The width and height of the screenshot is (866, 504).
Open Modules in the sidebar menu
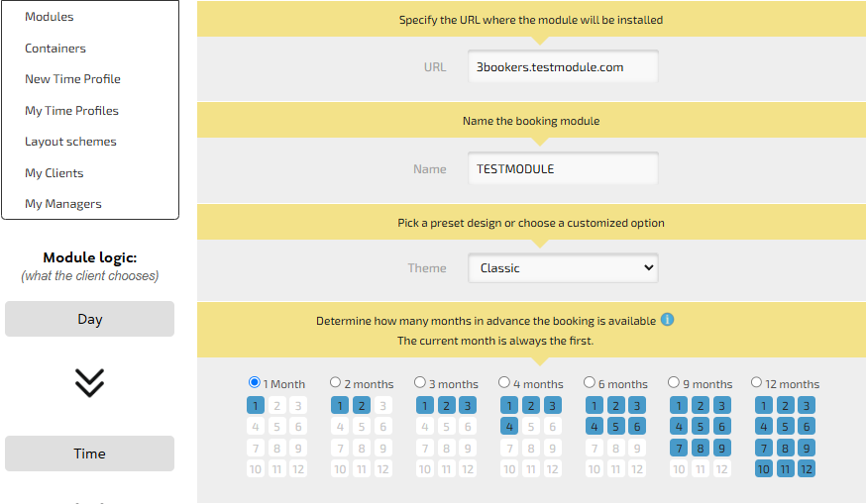pyautogui.click(x=50, y=17)
